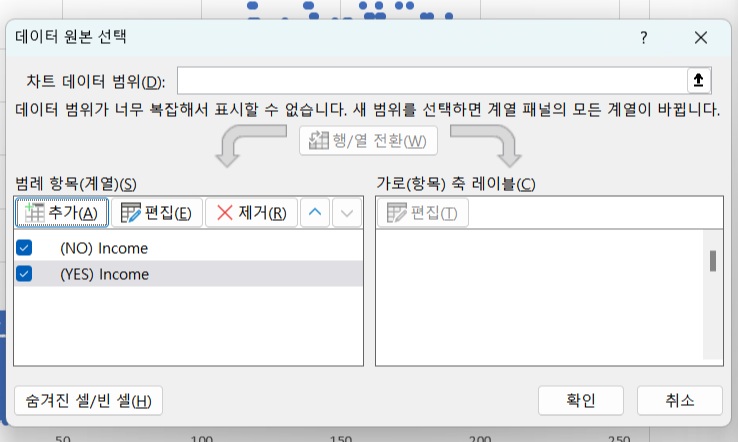
Task: Move the series up with the up arrow
Action: coord(315,213)
